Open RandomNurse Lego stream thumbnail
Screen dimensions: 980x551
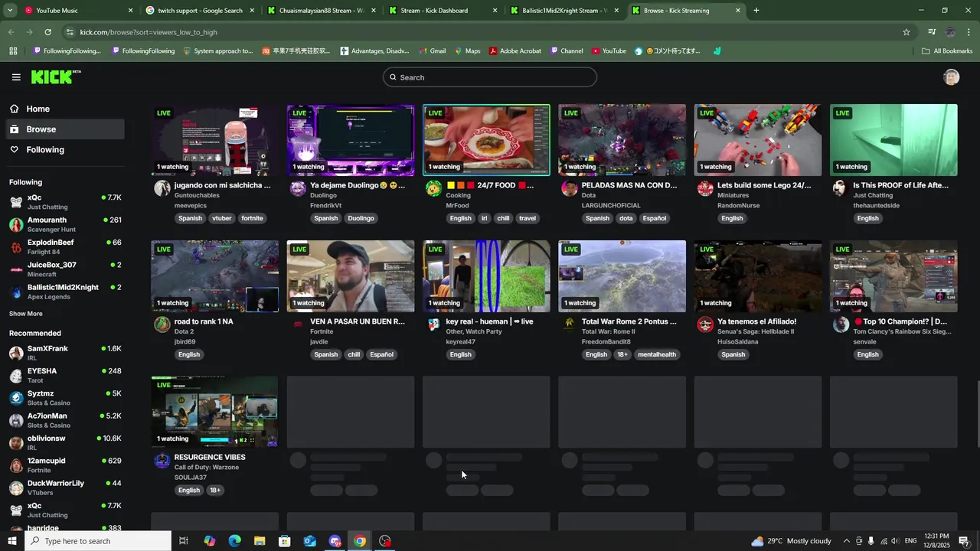[758, 140]
